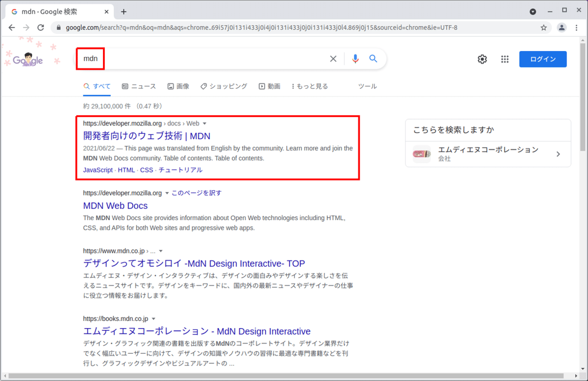Viewport: 588px width, 381px height.
Task: Click the ツール option
Action: (x=367, y=86)
